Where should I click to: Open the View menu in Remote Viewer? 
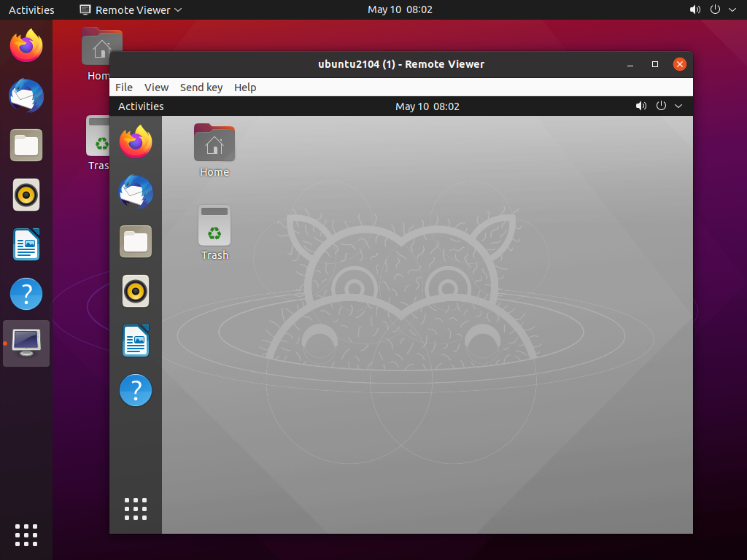point(156,87)
